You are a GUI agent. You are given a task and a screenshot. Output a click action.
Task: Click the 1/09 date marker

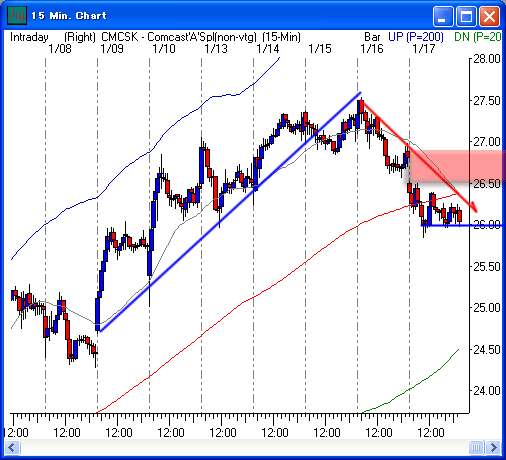coord(112,49)
